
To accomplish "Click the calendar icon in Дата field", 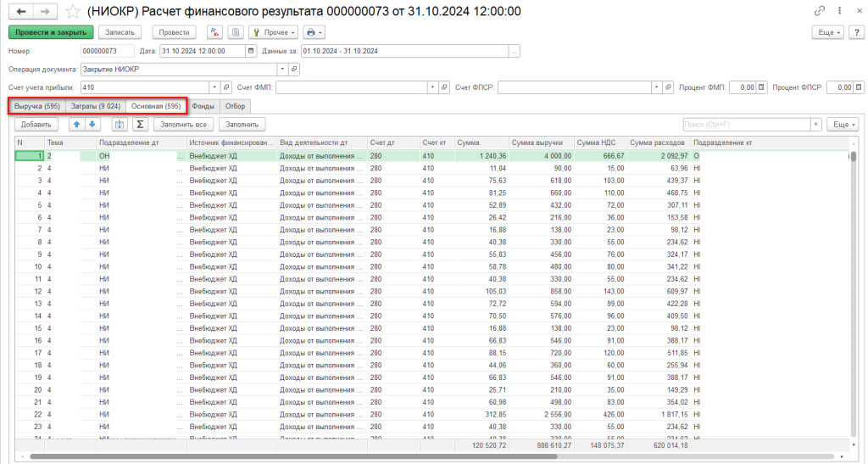I will point(250,51).
